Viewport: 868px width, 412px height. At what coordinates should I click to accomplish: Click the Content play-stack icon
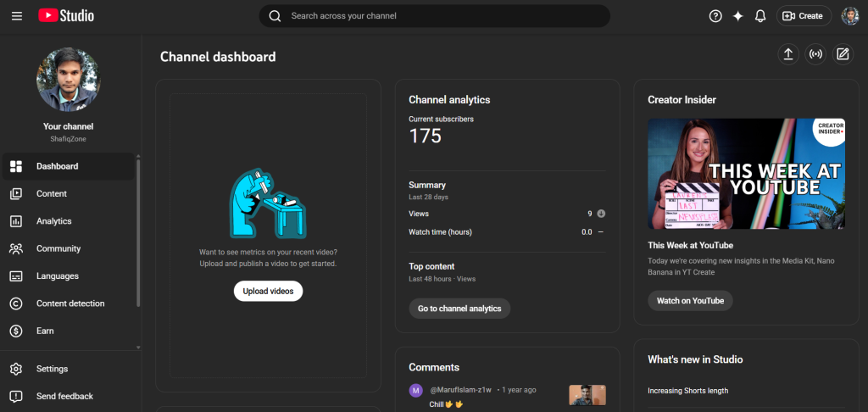click(x=16, y=194)
